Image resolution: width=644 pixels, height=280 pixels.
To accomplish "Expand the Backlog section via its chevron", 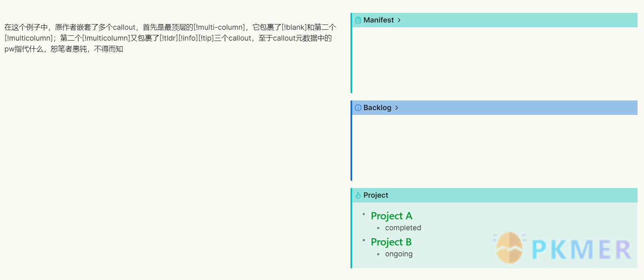I will [x=397, y=108].
